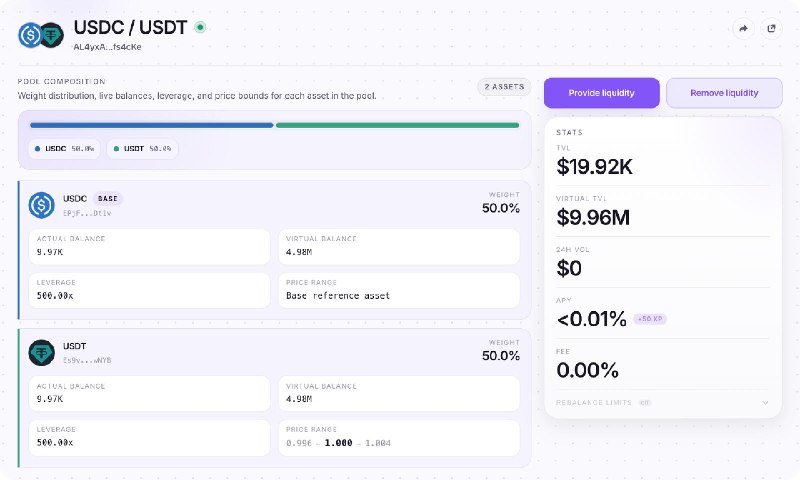Click the USDC BASE badge
This screenshot has width=800, height=480.
pyautogui.click(x=108, y=198)
